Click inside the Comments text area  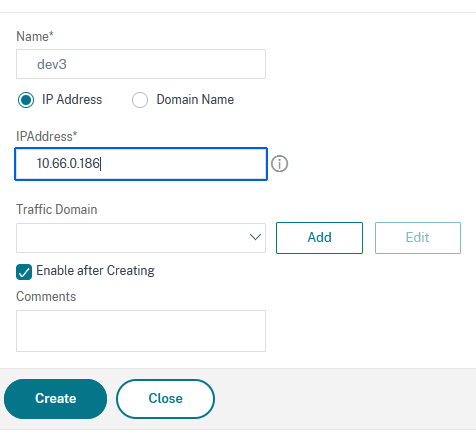[x=141, y=331]
